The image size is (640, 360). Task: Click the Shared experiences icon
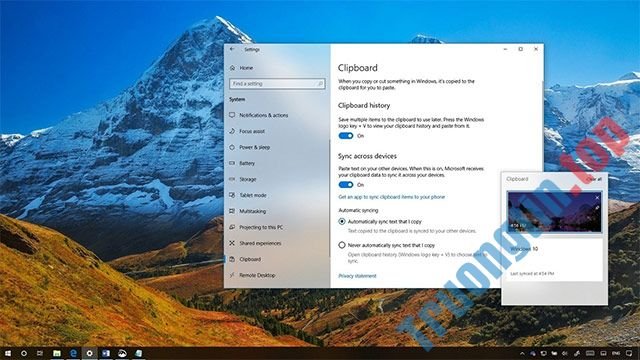coord(232,243)
